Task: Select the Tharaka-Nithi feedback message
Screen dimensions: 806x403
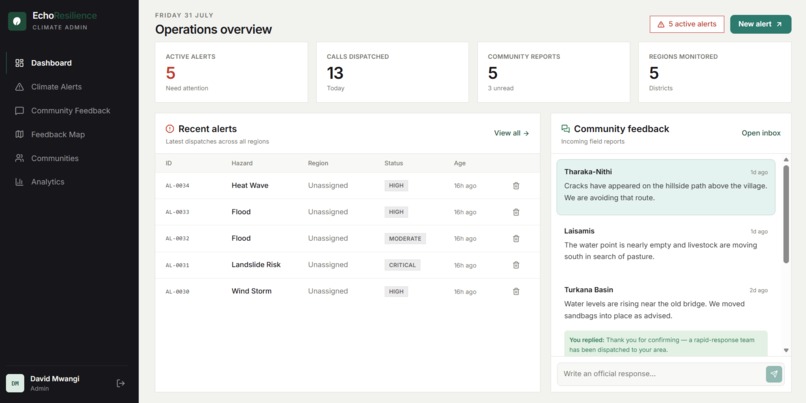Action: click(x=666, y=187)
